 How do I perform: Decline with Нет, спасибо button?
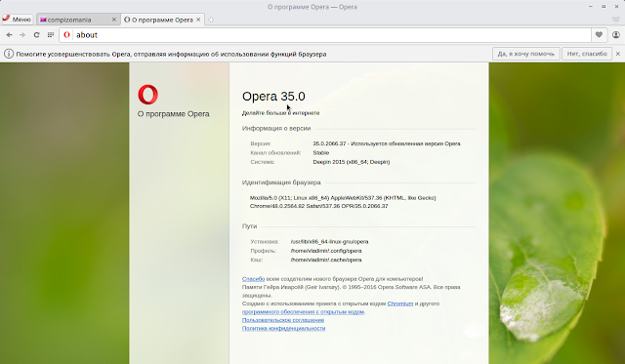[587, 54]
